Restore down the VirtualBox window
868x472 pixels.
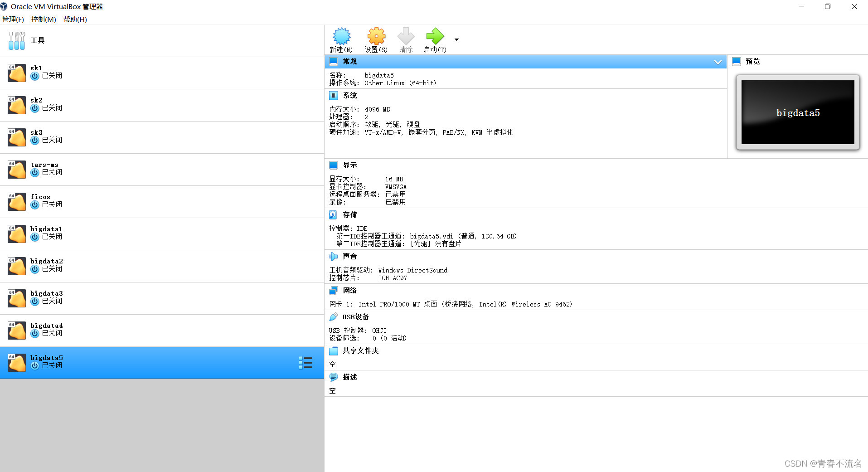828,6
